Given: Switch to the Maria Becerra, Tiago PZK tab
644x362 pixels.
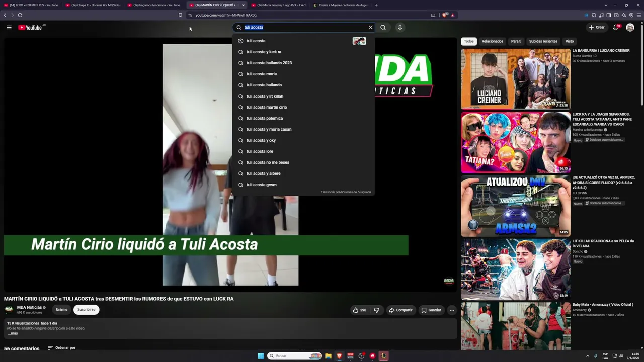Looking at the screenshot, I should (279, 5).
